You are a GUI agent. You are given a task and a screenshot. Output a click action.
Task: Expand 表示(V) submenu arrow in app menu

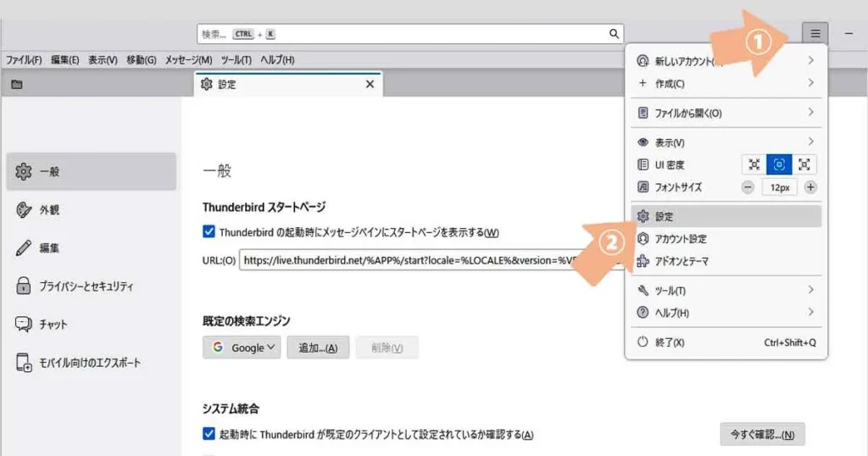(x=810, y=141)
